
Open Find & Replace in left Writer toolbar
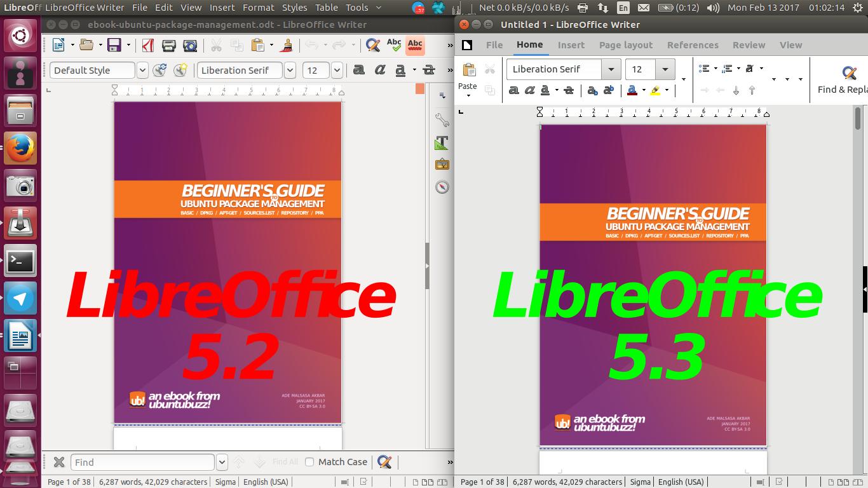[x=373, y=45]
